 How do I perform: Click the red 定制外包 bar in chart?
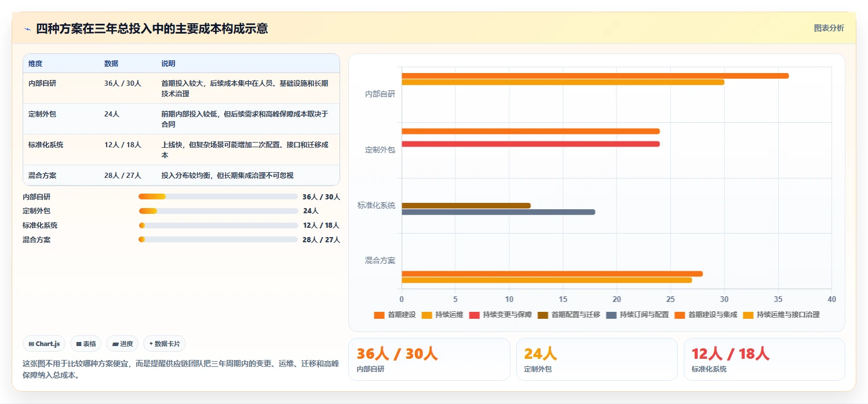(x=530, y=144)
